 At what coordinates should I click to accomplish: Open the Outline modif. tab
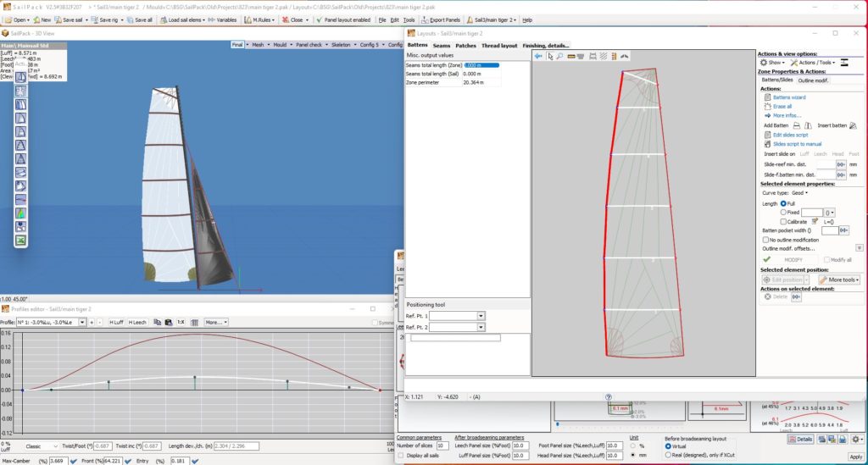click(x=814, y=80)
